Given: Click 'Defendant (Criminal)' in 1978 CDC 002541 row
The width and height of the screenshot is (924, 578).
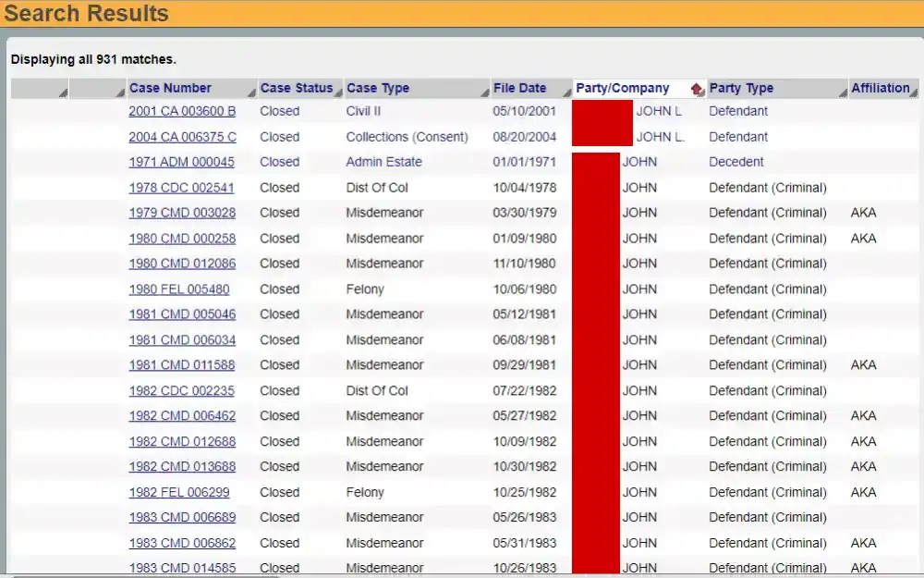Looking at the screenshot, I should (767, 188).
